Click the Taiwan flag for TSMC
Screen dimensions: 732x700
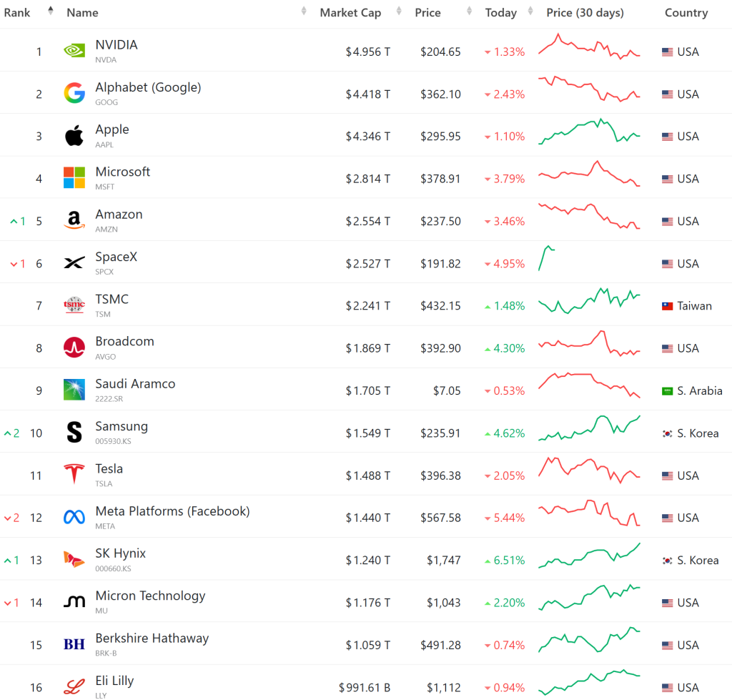[x=667, y=306]
